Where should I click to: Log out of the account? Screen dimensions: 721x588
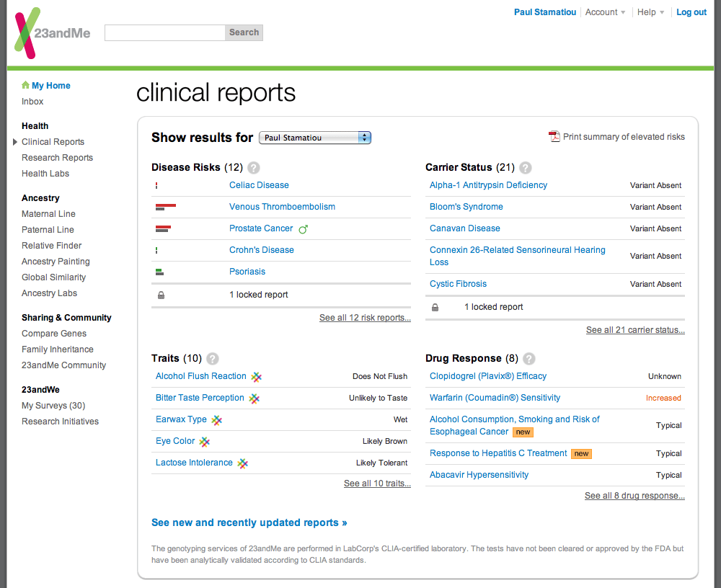(x=691, y=12)
